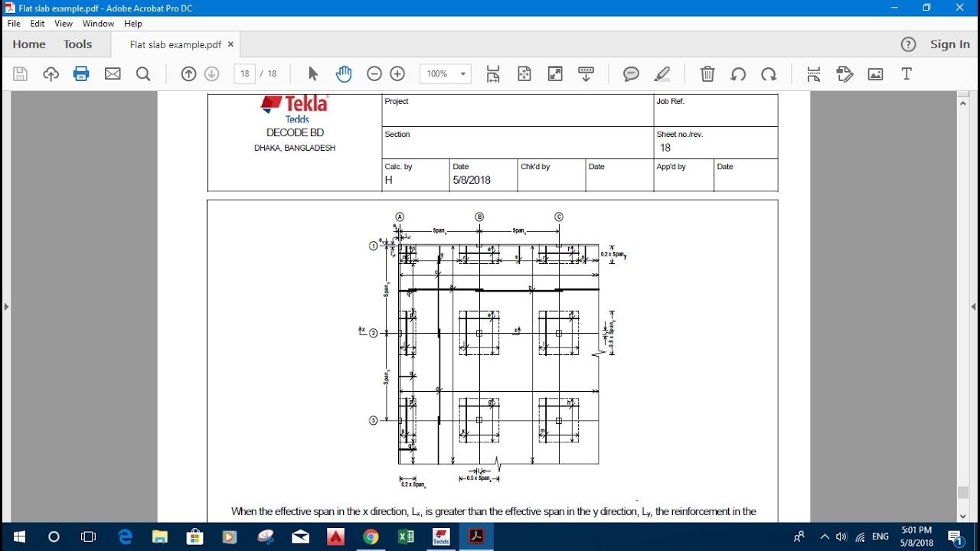Click the Redo arrow icon
980x551 pixels.
(769, 73)
